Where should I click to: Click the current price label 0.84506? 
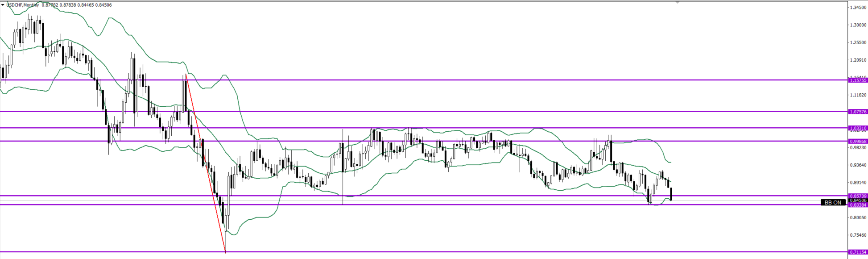coord(858,201)
